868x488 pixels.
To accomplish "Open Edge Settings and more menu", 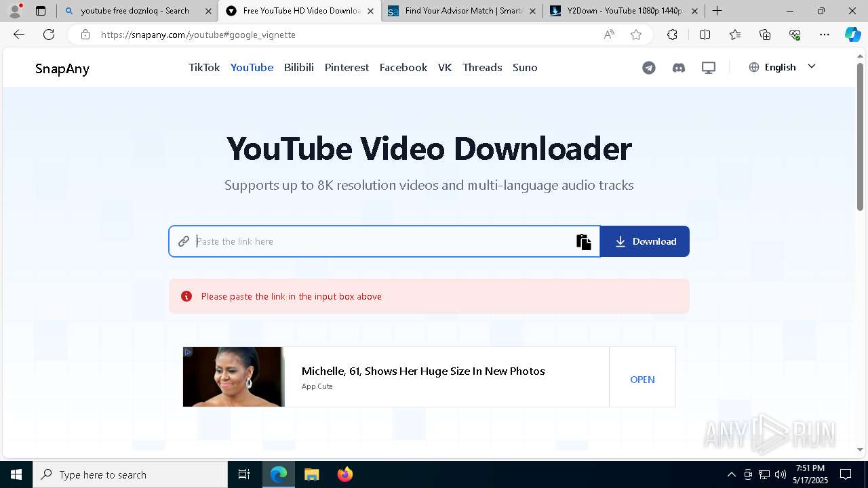I will coord(825,35).
